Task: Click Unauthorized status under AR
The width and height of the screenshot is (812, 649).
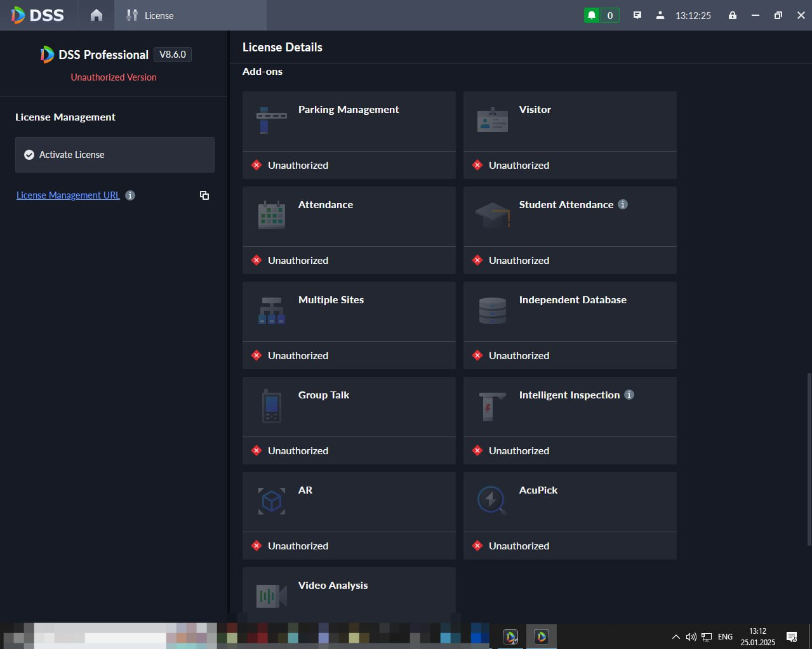Action: click(x=298, y=546)
